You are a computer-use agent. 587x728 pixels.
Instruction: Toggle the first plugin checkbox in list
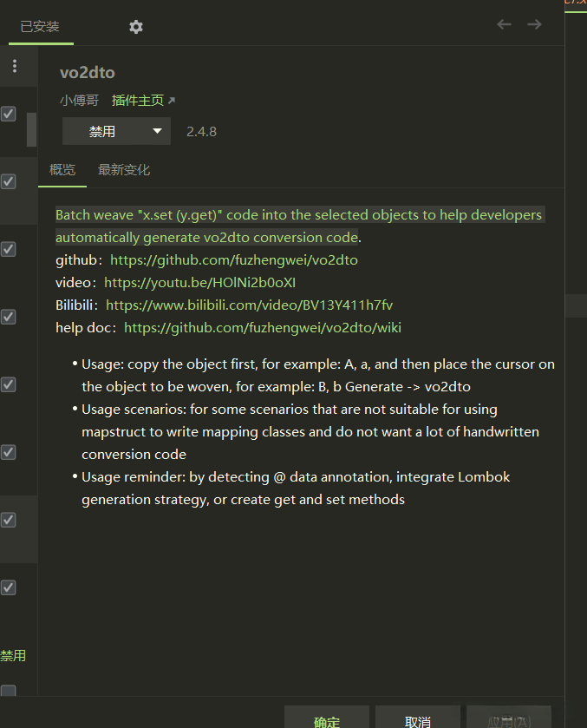(8, 114)
